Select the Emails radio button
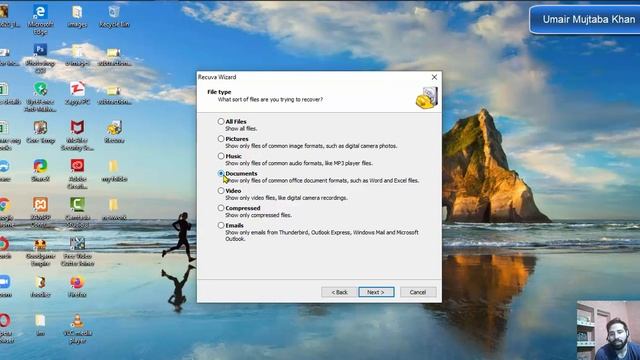This screenshot has height=360, width=640. coord(221,225)
